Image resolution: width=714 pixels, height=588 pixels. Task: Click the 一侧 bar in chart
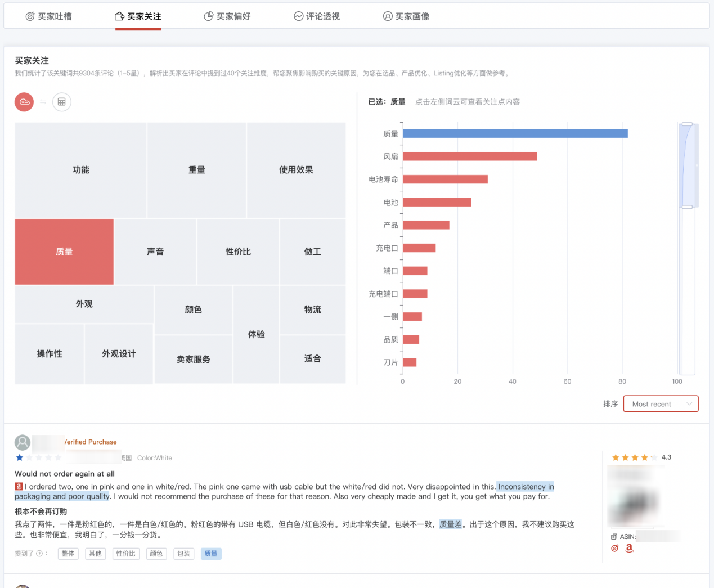(412, 317)
